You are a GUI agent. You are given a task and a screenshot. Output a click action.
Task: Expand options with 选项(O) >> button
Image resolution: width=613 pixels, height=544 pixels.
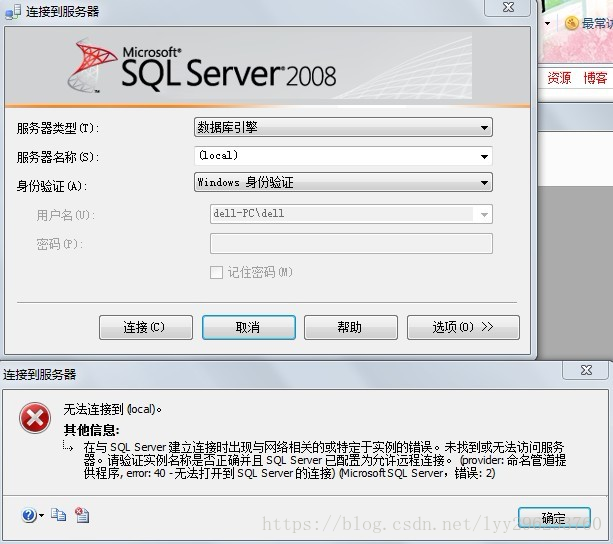[x=463, y=327]
